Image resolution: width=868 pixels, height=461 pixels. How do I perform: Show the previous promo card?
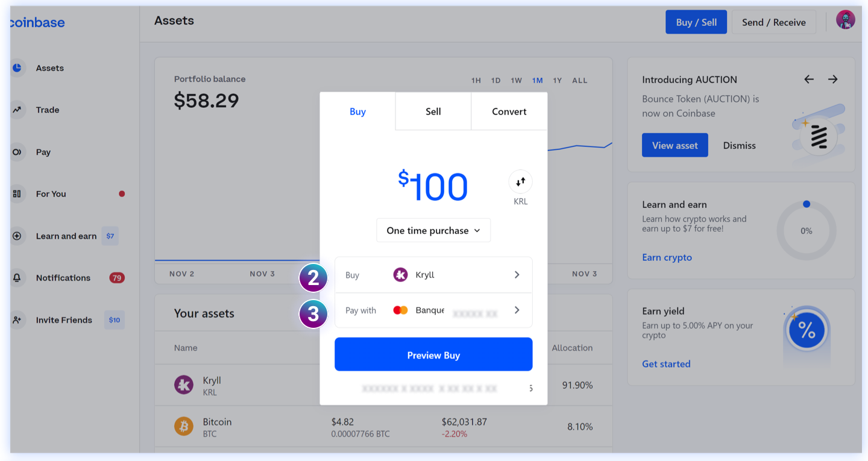click(x=809, y=80)
